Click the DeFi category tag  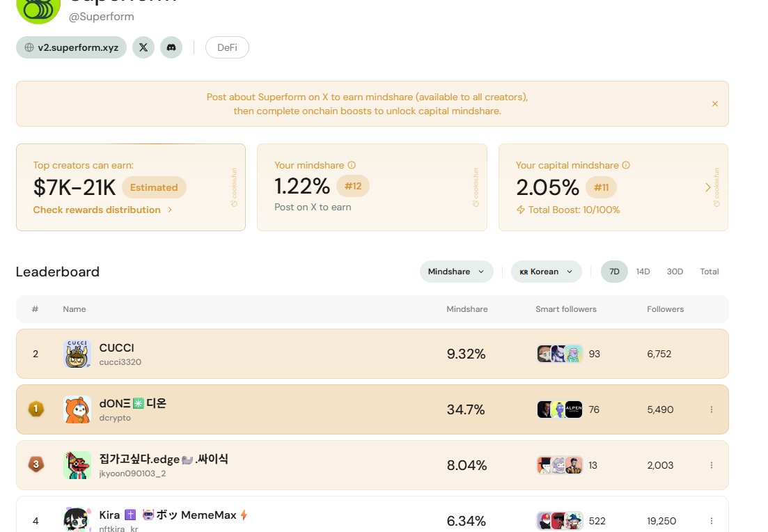[227, 47]
